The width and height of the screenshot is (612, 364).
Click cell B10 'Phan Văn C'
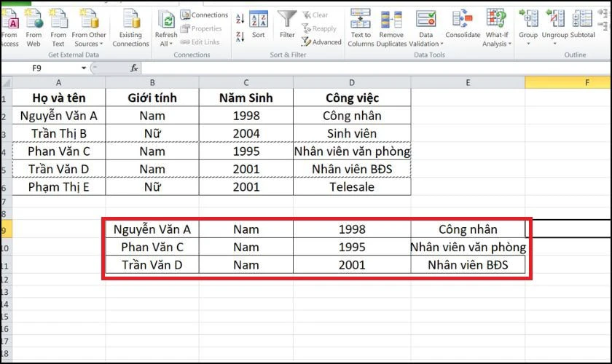(x=152, y=247)
